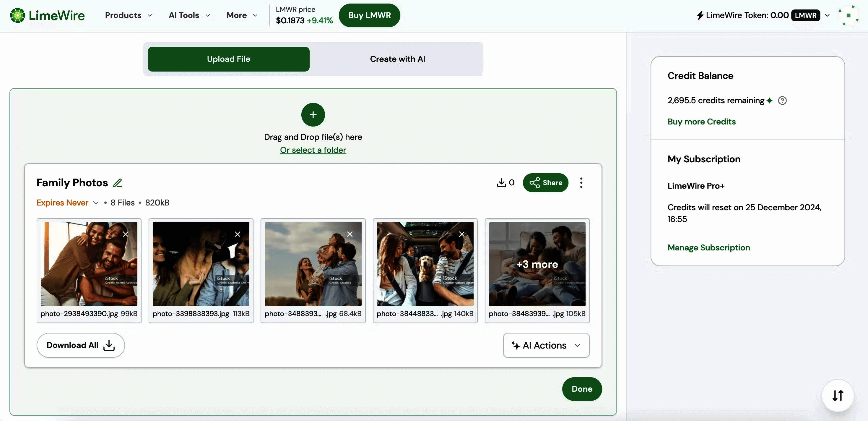Switch to the Create with AI tab

coord(397,59)
